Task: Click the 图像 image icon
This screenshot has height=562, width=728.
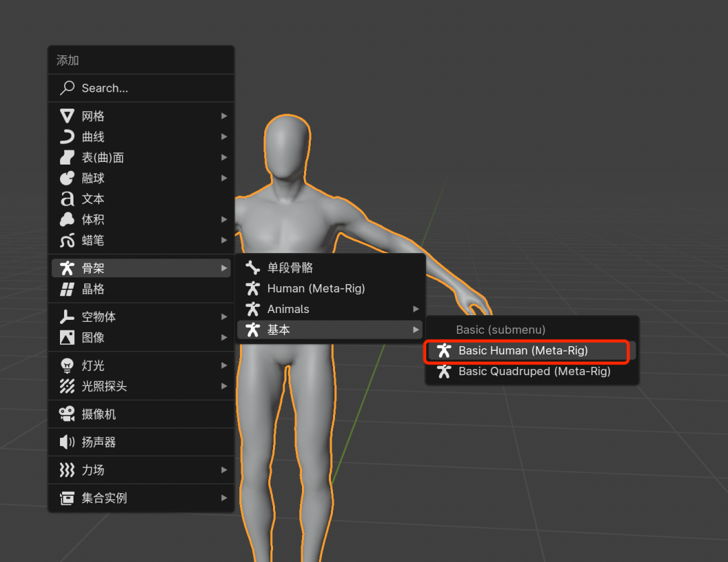Action: 67,337
